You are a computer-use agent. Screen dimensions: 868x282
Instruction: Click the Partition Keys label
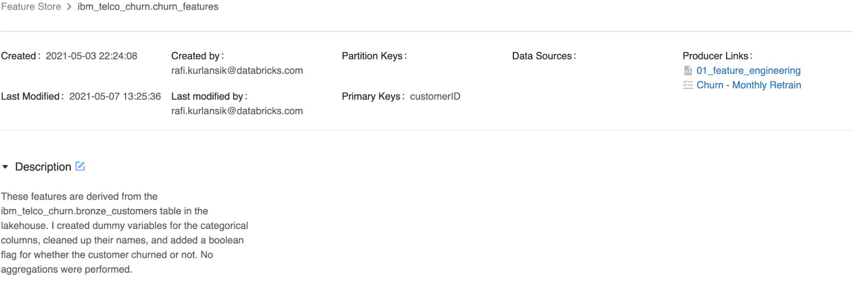tap(374, 56)
